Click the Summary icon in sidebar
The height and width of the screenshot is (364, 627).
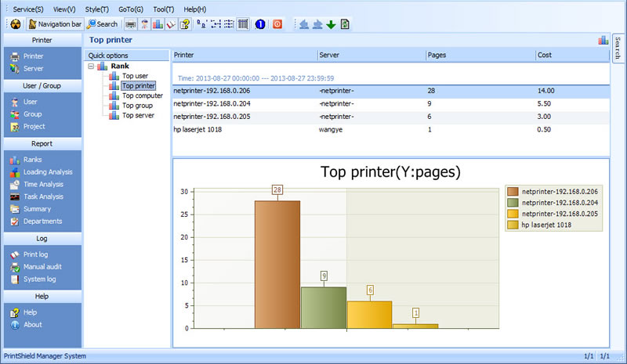coord(15,209)
